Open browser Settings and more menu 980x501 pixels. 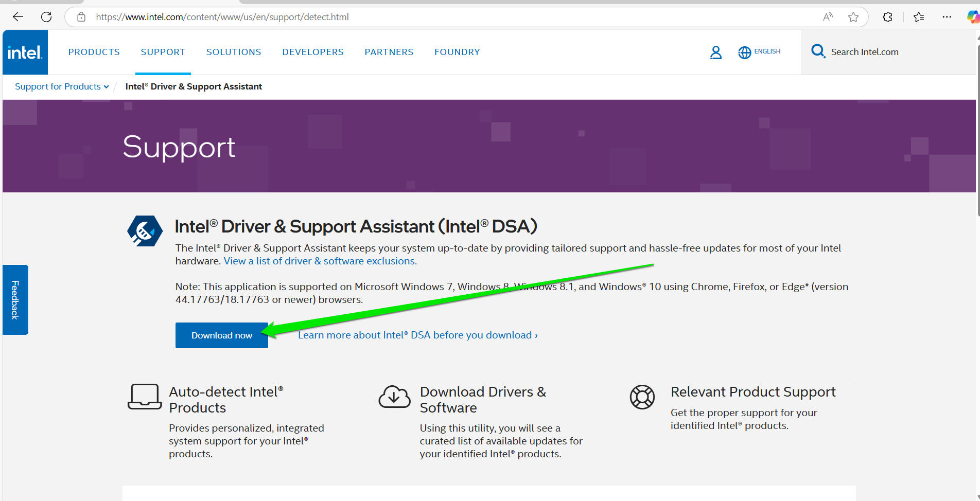[947, 17]
